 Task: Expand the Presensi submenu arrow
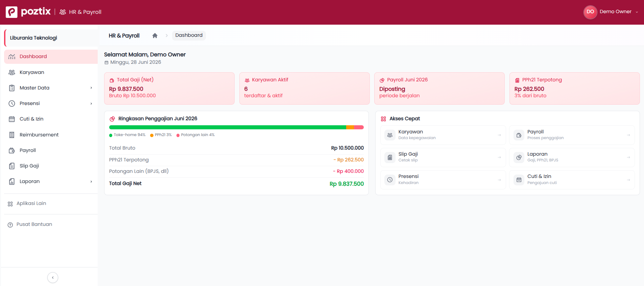[x=91, y=104]
